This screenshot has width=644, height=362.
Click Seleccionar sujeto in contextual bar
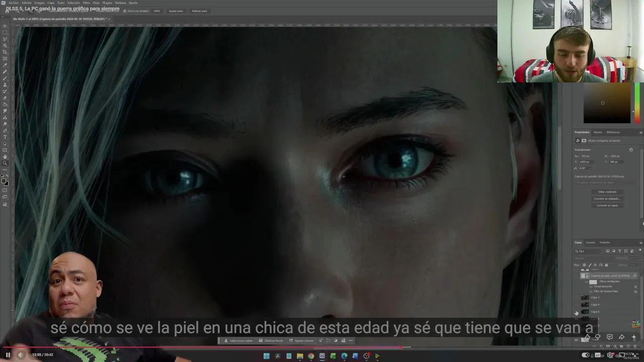(238, 340)
